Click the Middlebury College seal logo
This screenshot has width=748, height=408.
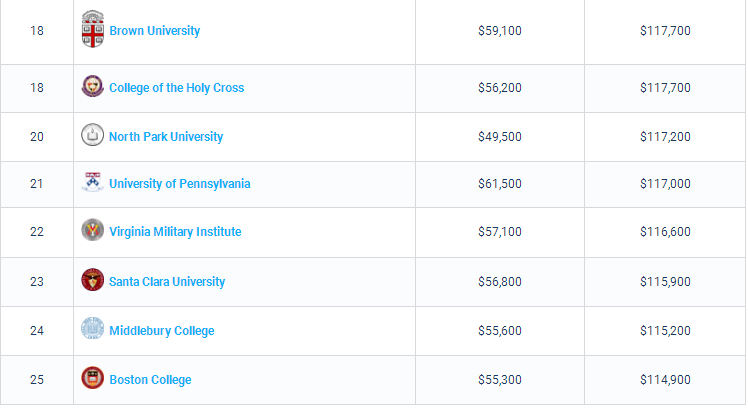pyautogui.click(x=92, y=330)
